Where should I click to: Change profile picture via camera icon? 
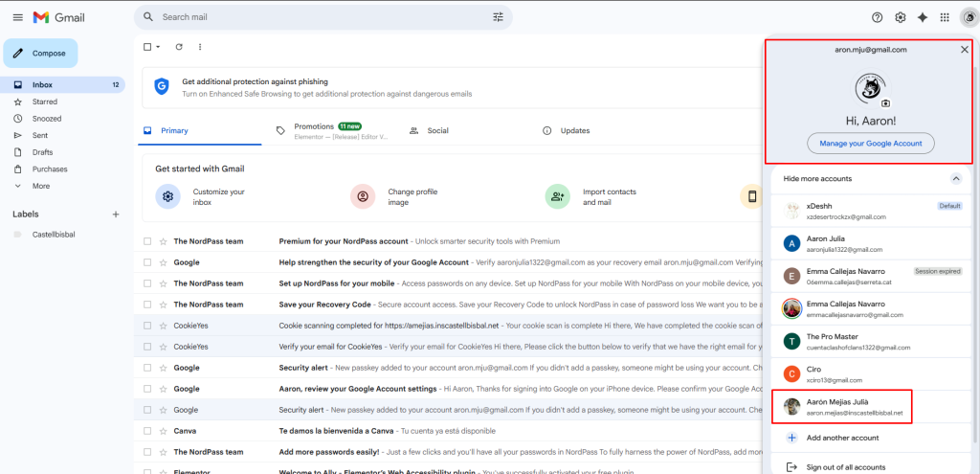pos(886,102)
